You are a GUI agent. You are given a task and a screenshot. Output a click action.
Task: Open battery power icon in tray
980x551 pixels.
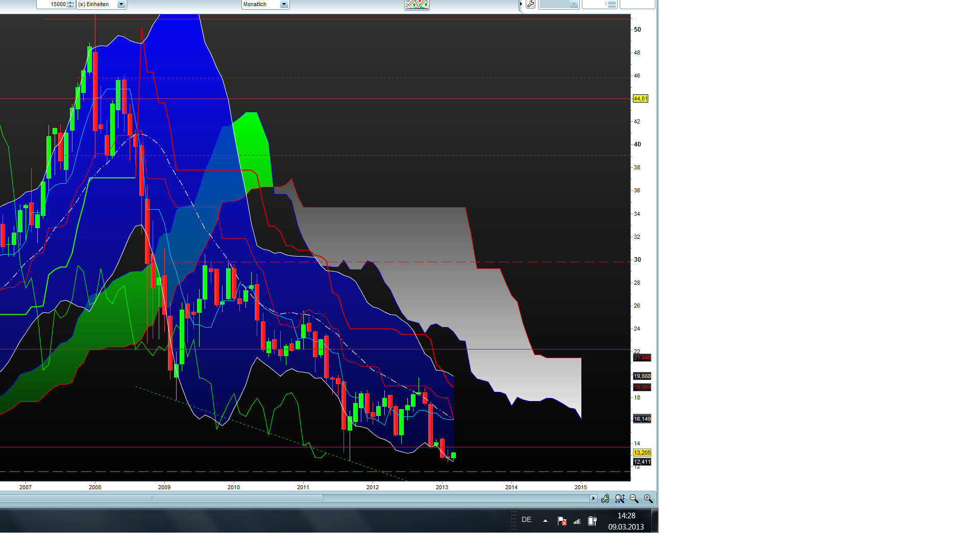pos(592,521)
